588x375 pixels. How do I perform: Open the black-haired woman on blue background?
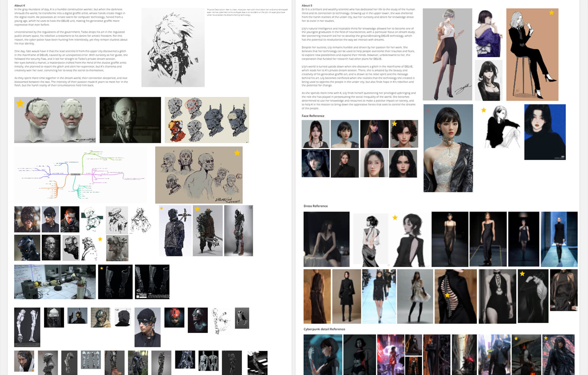pos(545,132)
